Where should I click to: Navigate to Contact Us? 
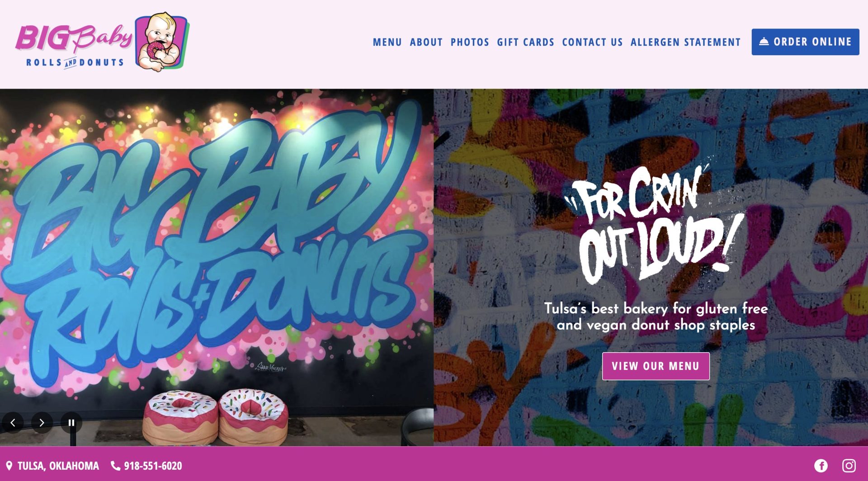593,42
